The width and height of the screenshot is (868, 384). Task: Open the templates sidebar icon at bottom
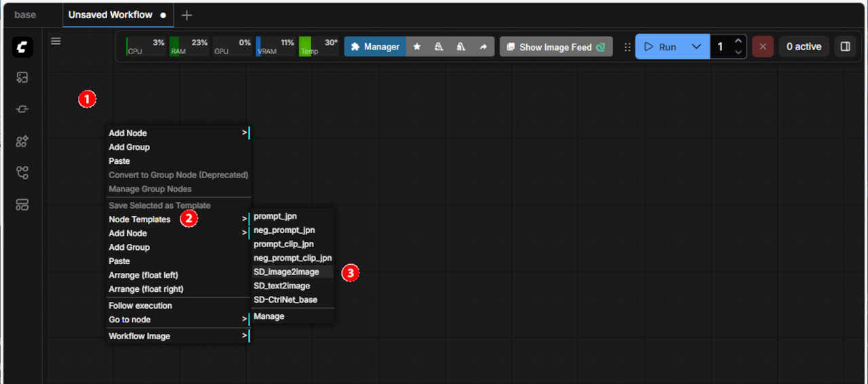point(22,205)
